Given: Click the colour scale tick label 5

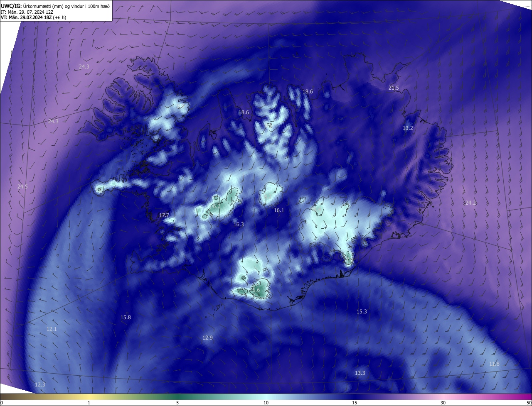Looking at the screenshot, I should pos(177,403).
